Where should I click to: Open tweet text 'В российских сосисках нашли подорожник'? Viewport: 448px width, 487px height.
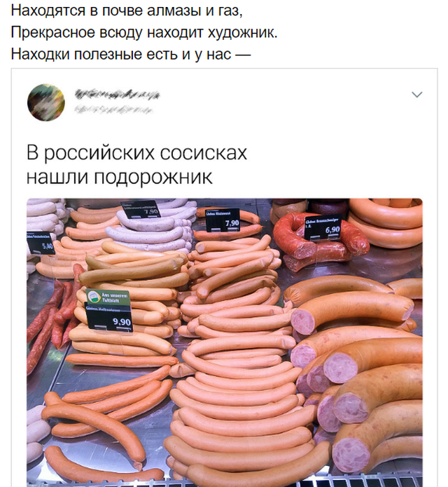pyautogui.click(x=136, y=164)
